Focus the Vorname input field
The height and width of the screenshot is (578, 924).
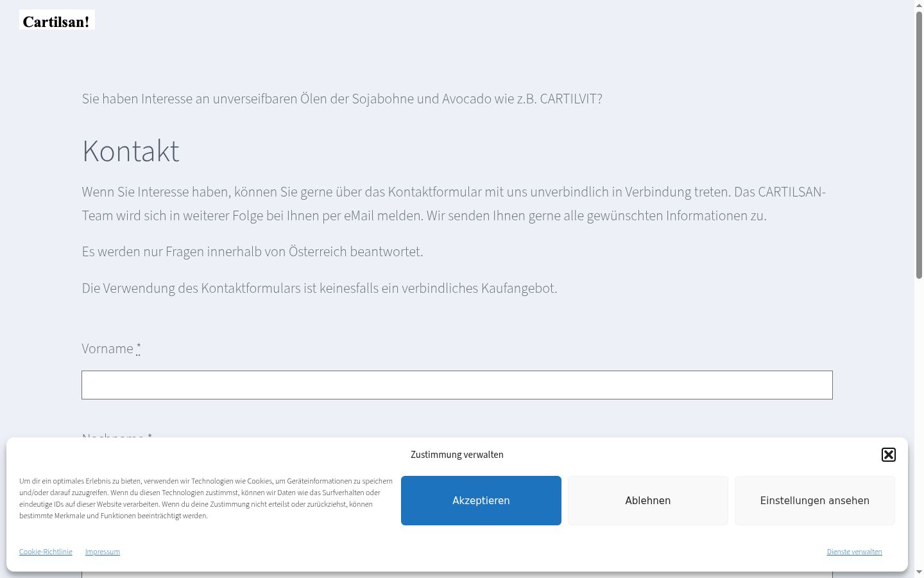coord(457,385)
